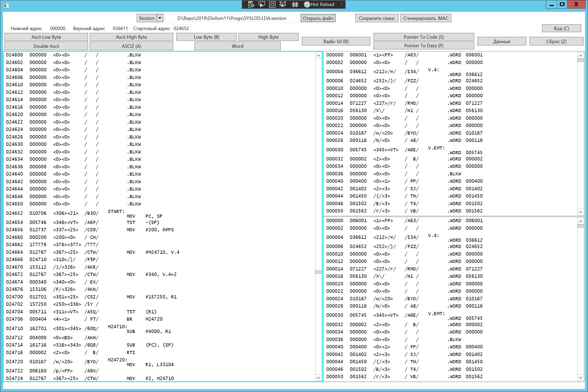
Task: Click the Track Focused Element icon
Action: (283, 4)
